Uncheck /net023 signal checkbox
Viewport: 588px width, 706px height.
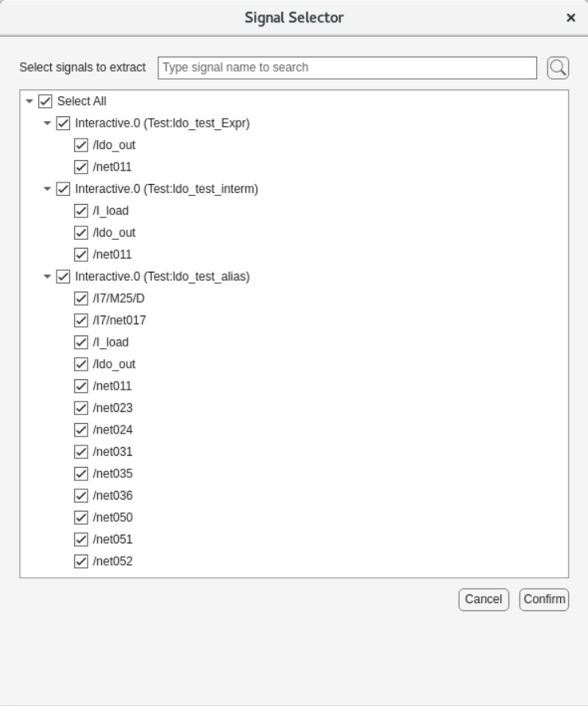[x=80, y=408]
